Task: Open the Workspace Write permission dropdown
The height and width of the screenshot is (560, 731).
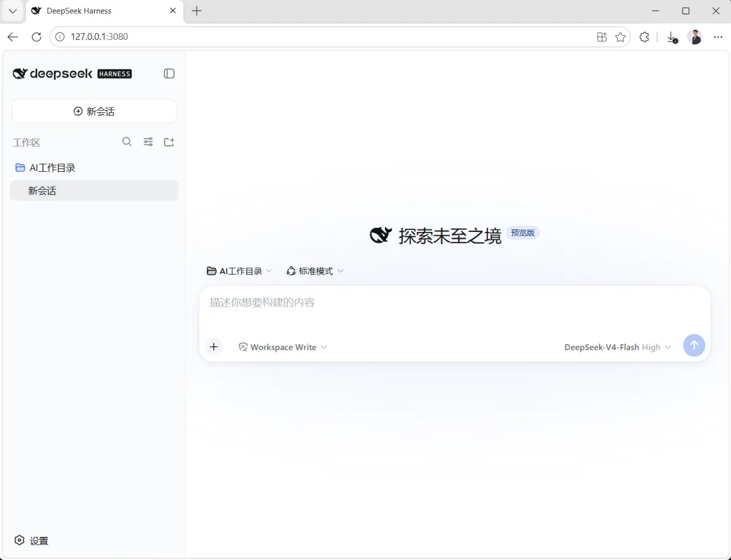Action: [x=283, y=347]
